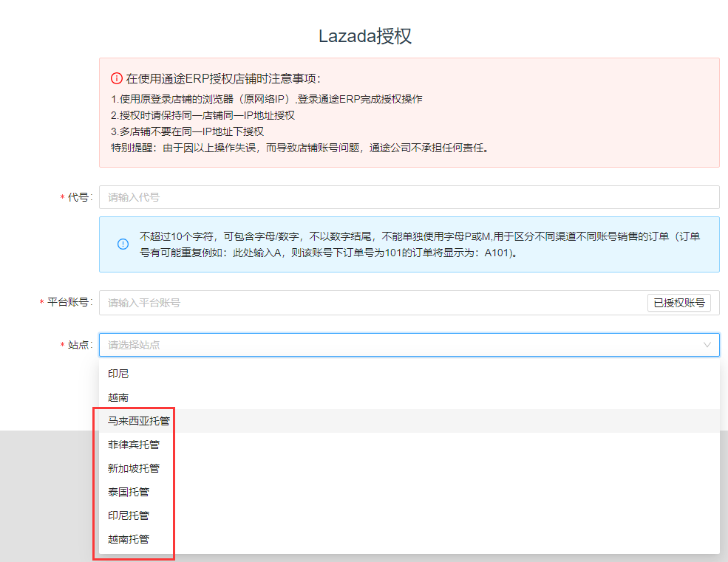The image size is (728, 562).
Task: Select 越南 from the site list
Action: (409, 397)
